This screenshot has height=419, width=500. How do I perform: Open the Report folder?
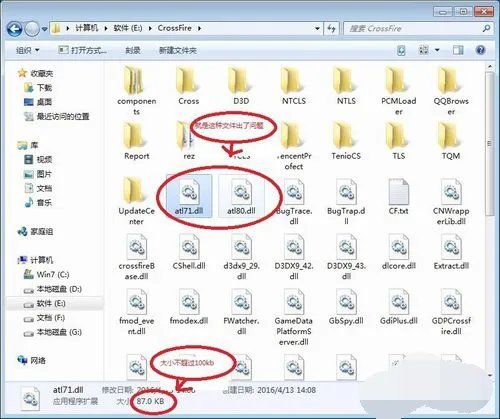[137, 141]
